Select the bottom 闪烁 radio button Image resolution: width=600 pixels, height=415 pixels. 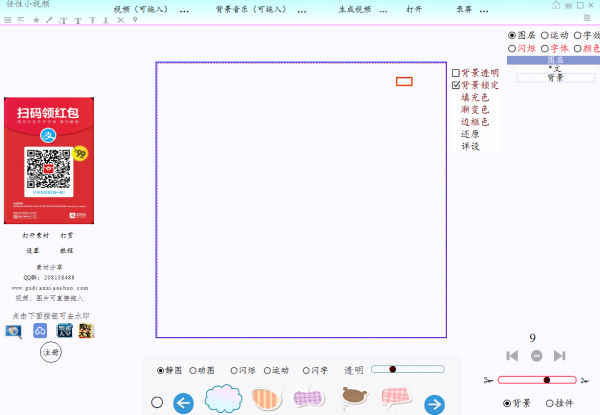click(234, 371)
